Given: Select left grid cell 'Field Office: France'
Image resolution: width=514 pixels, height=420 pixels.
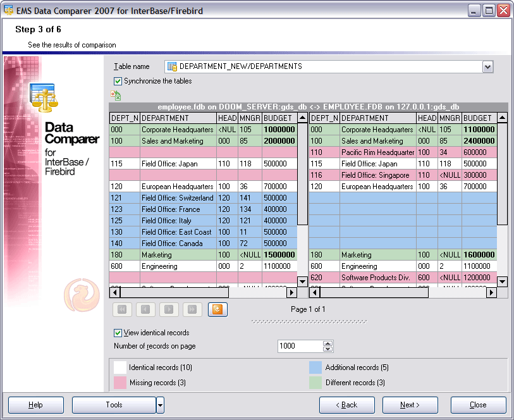Looking at the screenshot, I should click(x=178, y=209).
